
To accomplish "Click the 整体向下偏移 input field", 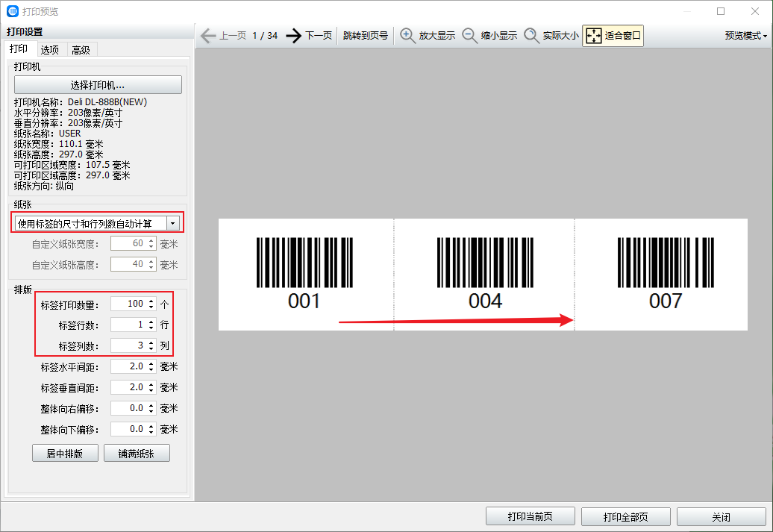I will (128, 429).
